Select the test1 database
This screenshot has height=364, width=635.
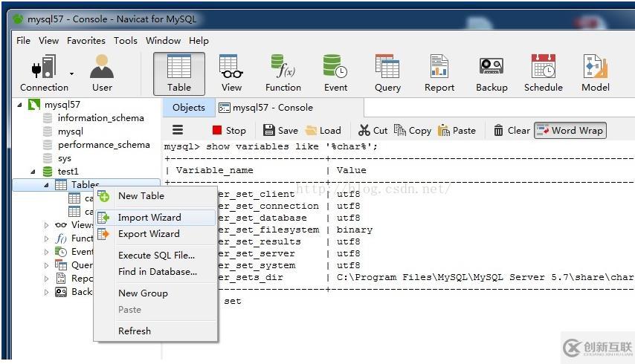click(68, 172)
